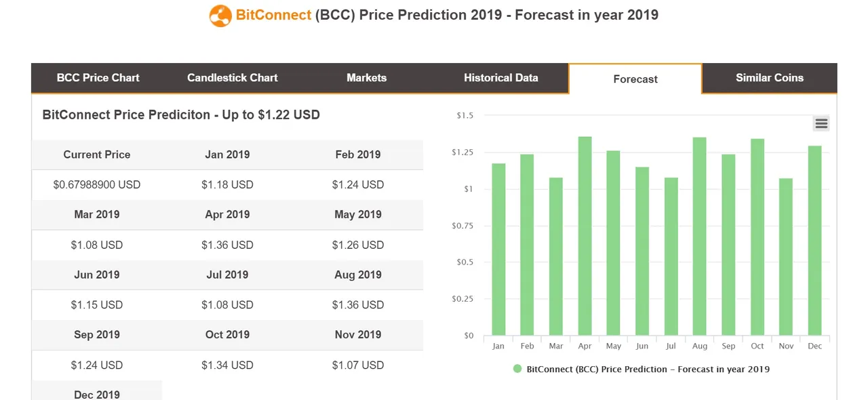Viewport: 868px width, 400px height.
Task: Click the BitConnect orange logo icon
Action: [220, 16]
